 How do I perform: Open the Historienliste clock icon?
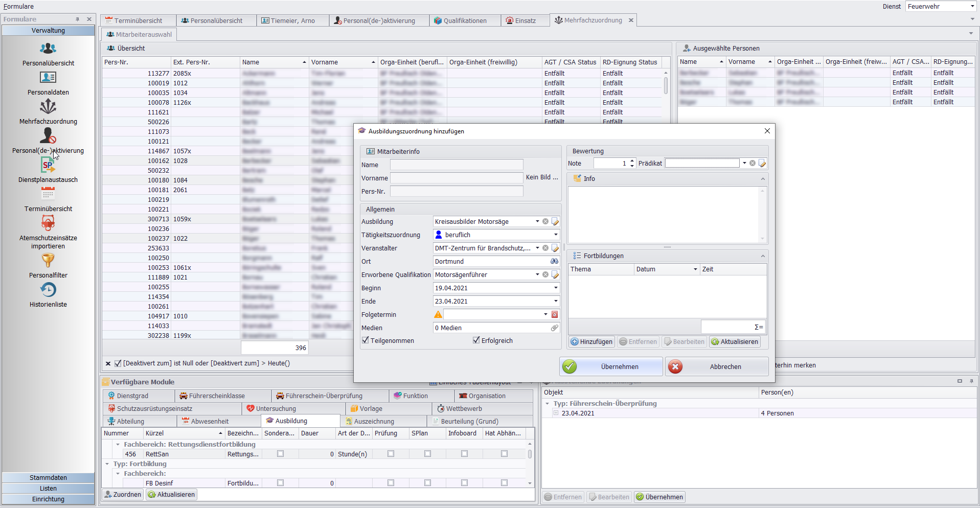coord(48,290)
